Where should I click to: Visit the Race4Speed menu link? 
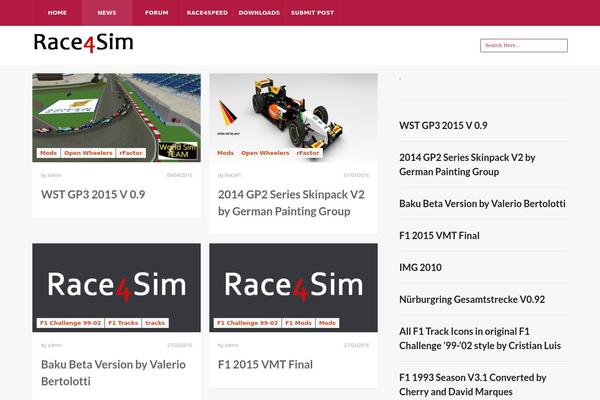pyautogui.click(x=207, y=13)
